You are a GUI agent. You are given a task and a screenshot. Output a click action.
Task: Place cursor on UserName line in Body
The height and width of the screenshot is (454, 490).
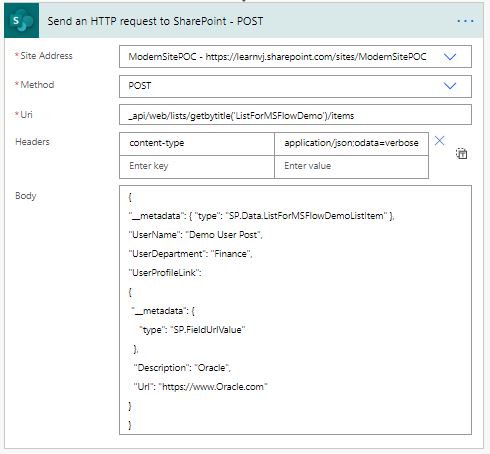(x=195, y=235)
